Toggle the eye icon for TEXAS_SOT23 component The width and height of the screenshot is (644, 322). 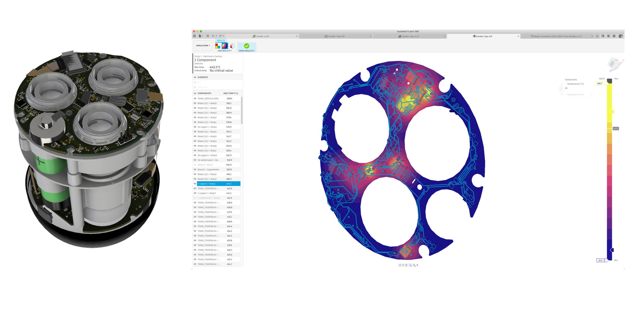tap(195, 98)
